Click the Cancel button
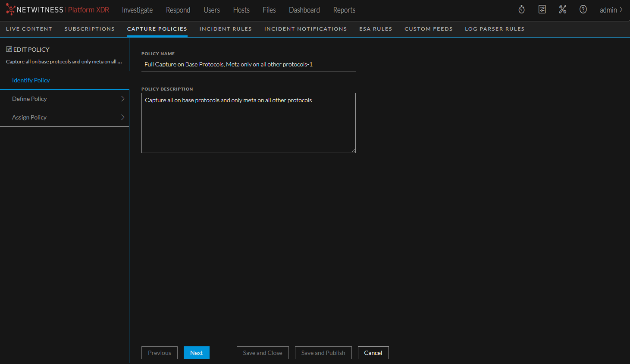This screenshot has height=364, width=630. (373, 353)
